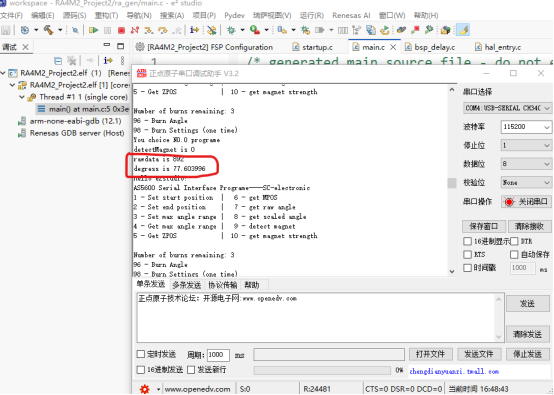Click the Suspend debug icon
Viewport: 554px width, 395px height.
[x=108, y=30]
